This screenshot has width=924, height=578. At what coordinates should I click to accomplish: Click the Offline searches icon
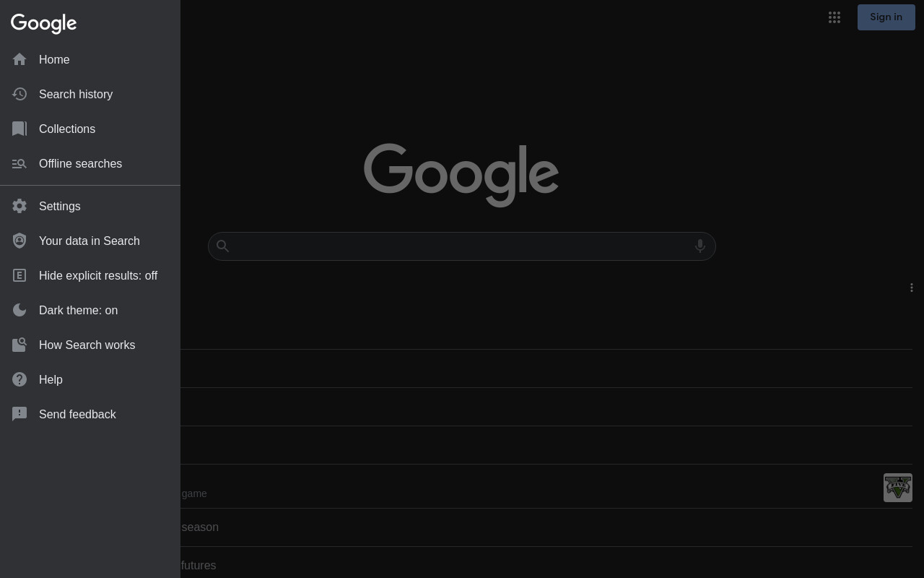pyautogui.click(x=19, y=164)
